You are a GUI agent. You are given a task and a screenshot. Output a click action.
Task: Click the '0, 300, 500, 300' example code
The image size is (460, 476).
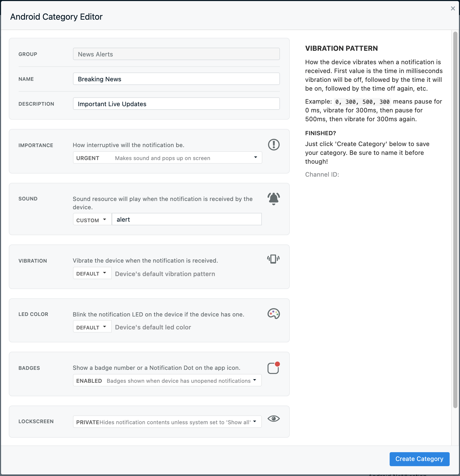tap(362, 102)
